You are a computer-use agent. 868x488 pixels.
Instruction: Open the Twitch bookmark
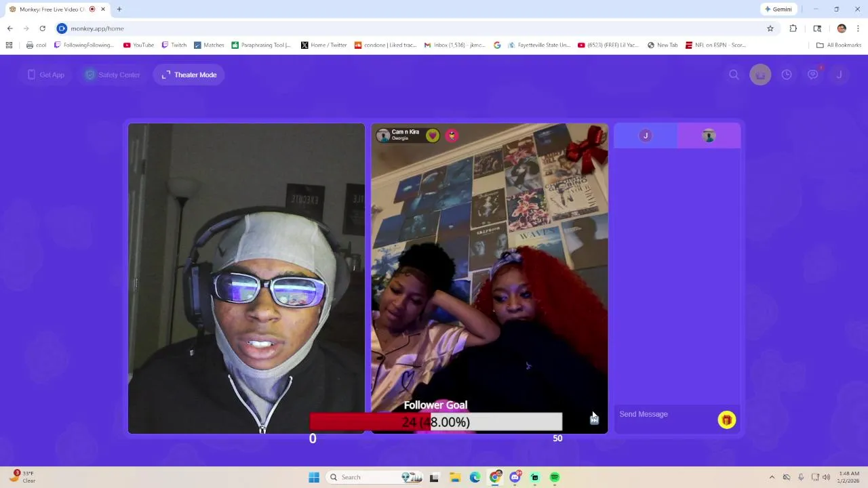click(x=174, y=45)
